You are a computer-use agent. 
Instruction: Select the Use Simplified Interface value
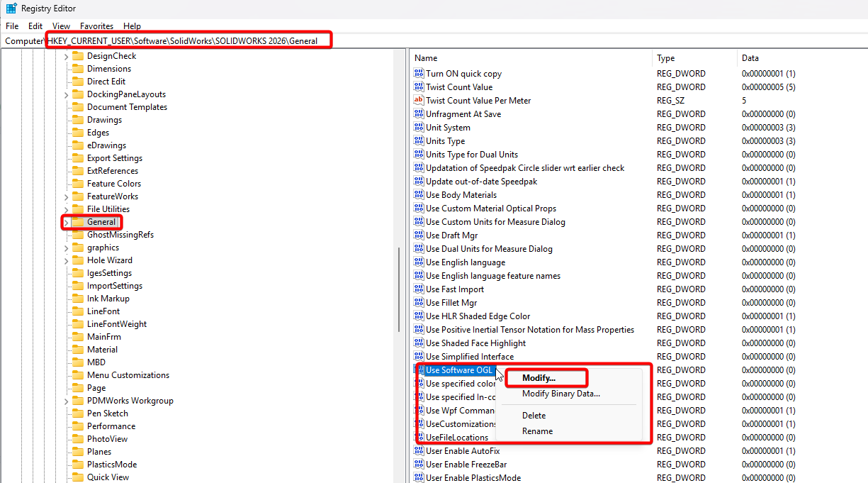pos(470,357)
